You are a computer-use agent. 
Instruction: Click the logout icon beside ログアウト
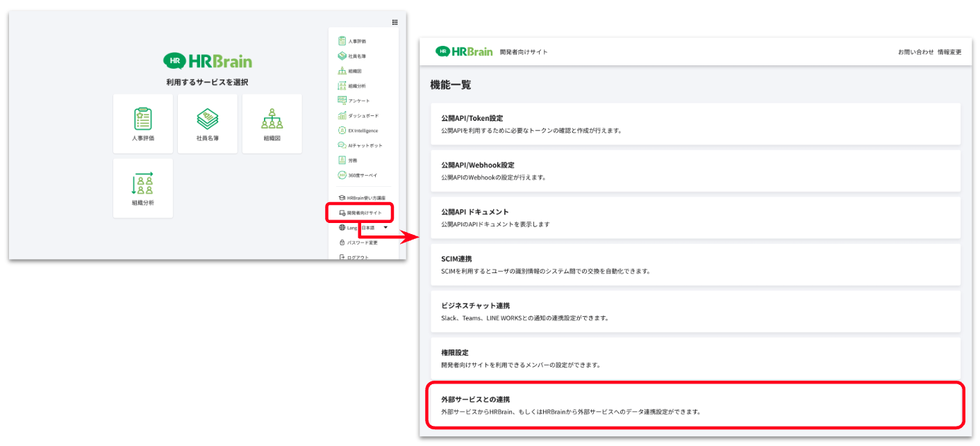(x=342, y=257)
